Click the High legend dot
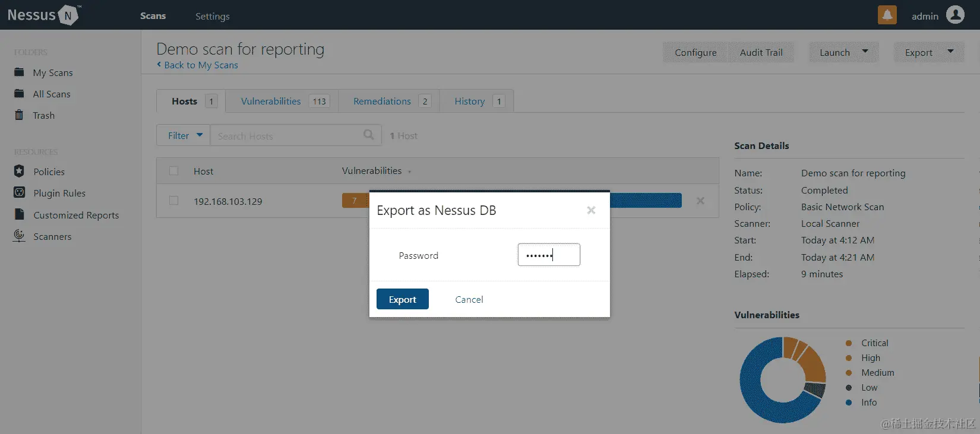980x434 pixels. 849,358
